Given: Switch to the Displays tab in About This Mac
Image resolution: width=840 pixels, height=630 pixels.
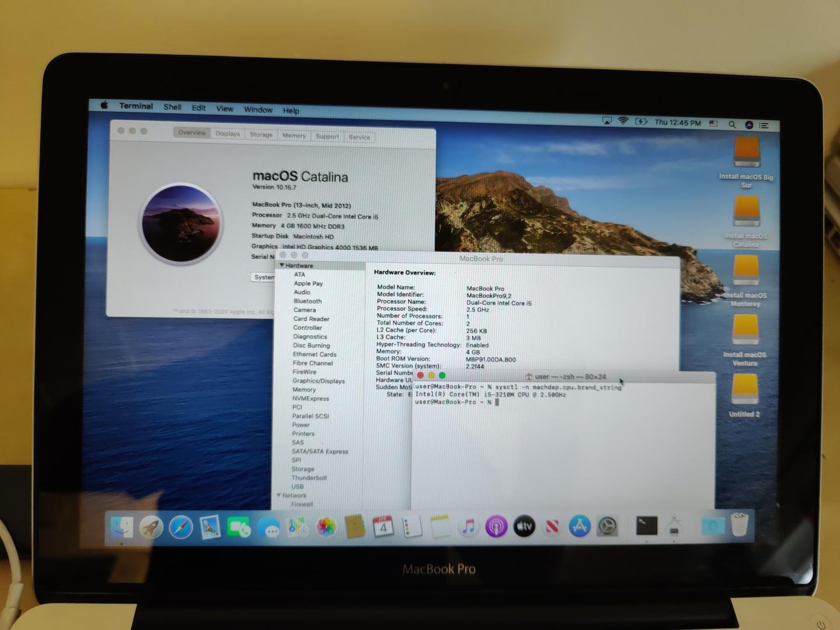Looking at the screenshot, I should point(228,134).
